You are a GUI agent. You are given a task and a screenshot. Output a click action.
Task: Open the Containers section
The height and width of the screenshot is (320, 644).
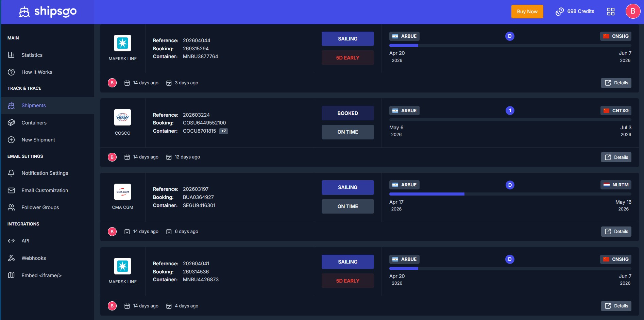point(34,122)
